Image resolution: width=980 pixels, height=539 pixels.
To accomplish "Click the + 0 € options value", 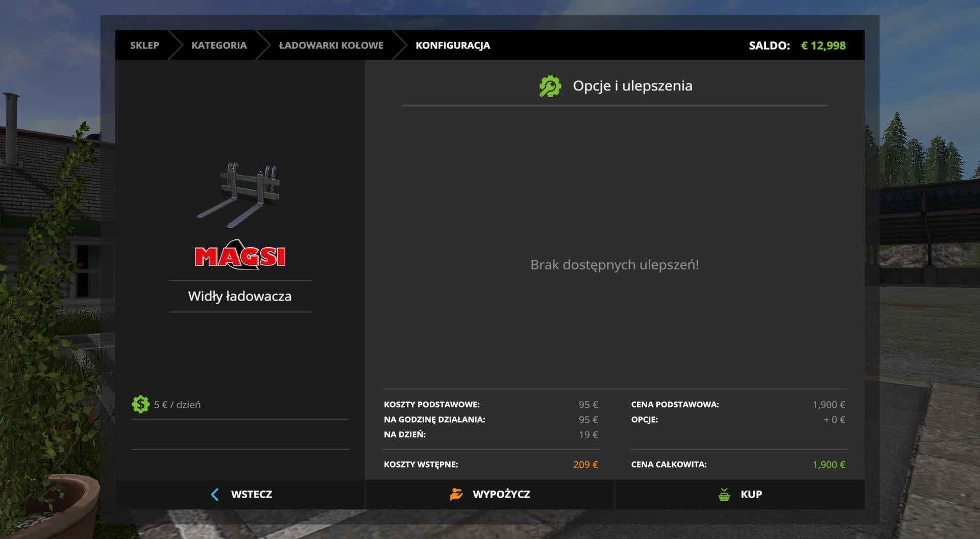I will pyautogui.click(x=834, y=420).
